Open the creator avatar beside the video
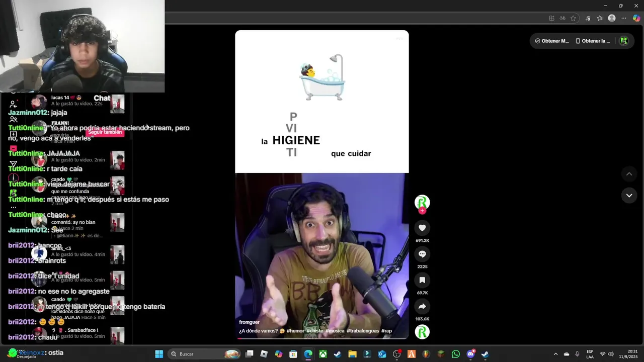Screen dimensions: 644x362 point(422,202)
